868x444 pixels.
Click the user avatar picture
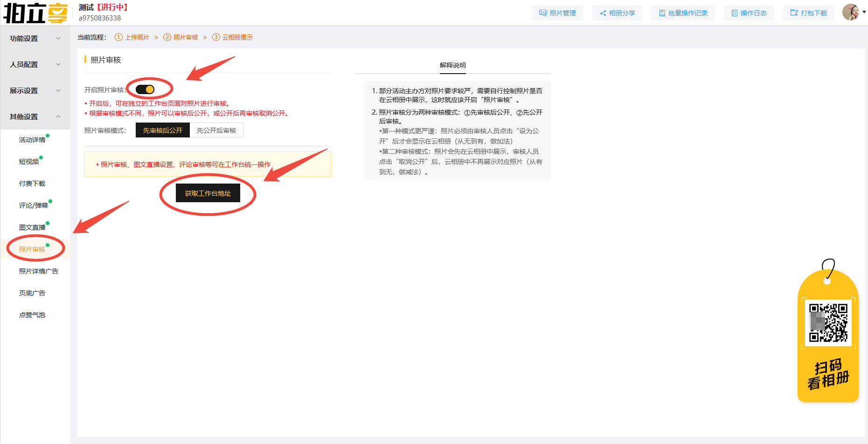click(851, 12)
